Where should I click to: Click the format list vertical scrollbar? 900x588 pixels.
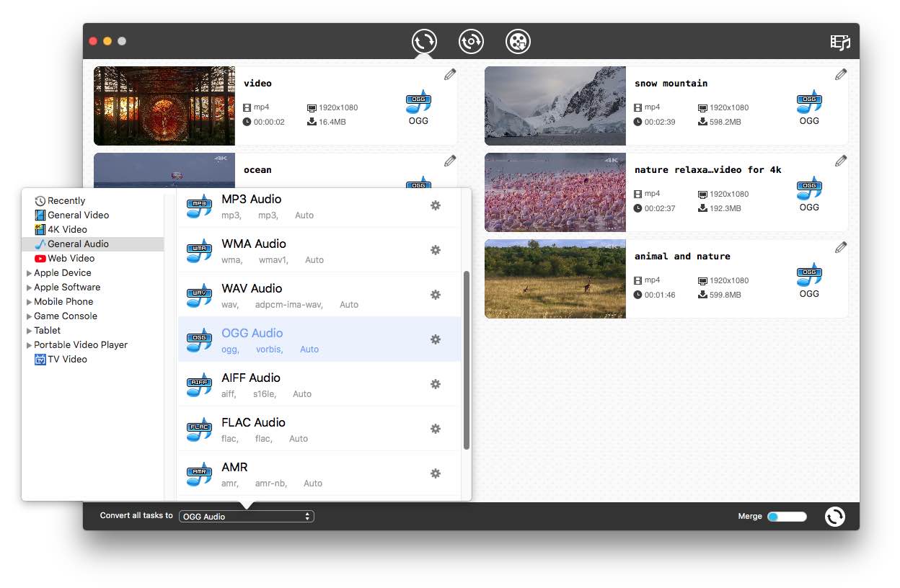(x=467, y=360)
